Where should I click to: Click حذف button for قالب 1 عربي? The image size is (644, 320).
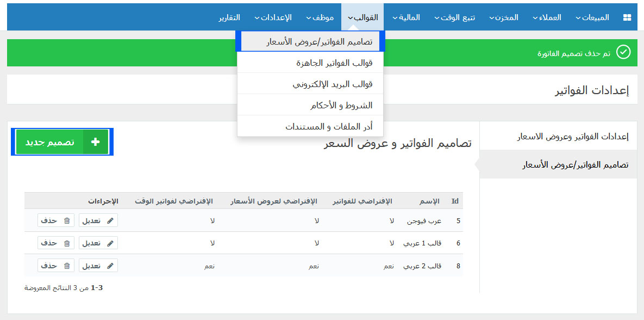[x=56, y=243]
